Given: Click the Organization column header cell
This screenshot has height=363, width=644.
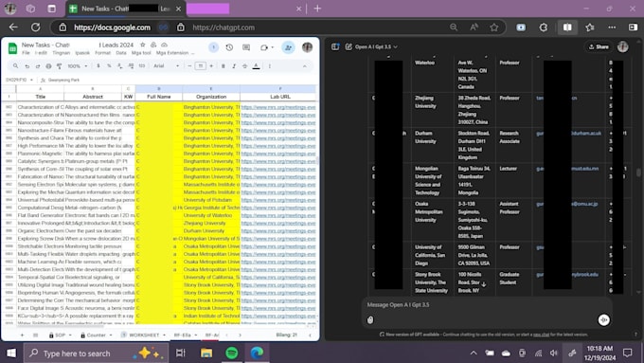Looking at the screenshot, I should click(x=211, y=97).
